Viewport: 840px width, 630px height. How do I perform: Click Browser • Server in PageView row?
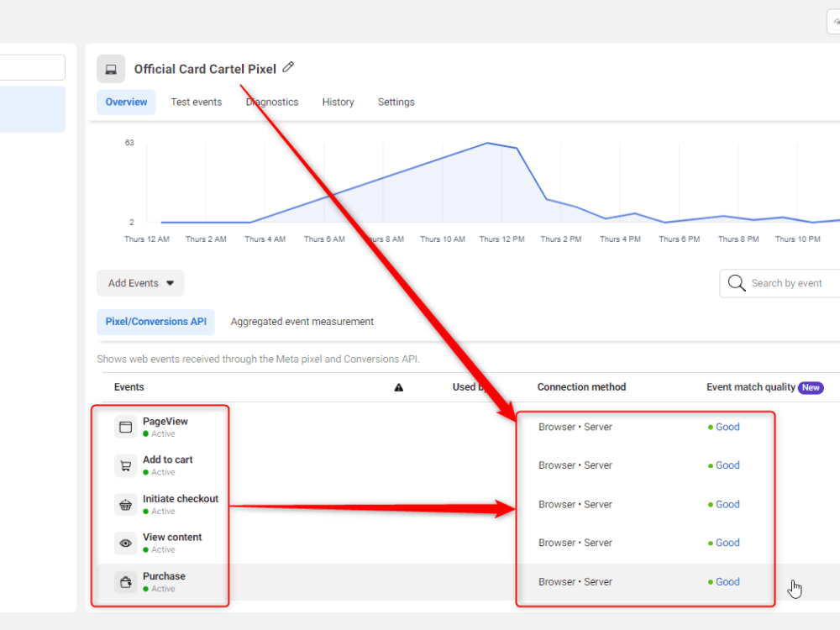(x=575, y=427)
